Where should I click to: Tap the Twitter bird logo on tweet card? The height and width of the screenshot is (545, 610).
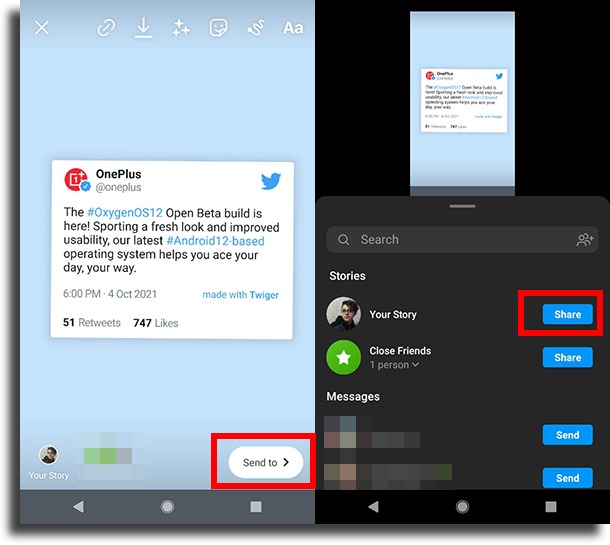271,181
